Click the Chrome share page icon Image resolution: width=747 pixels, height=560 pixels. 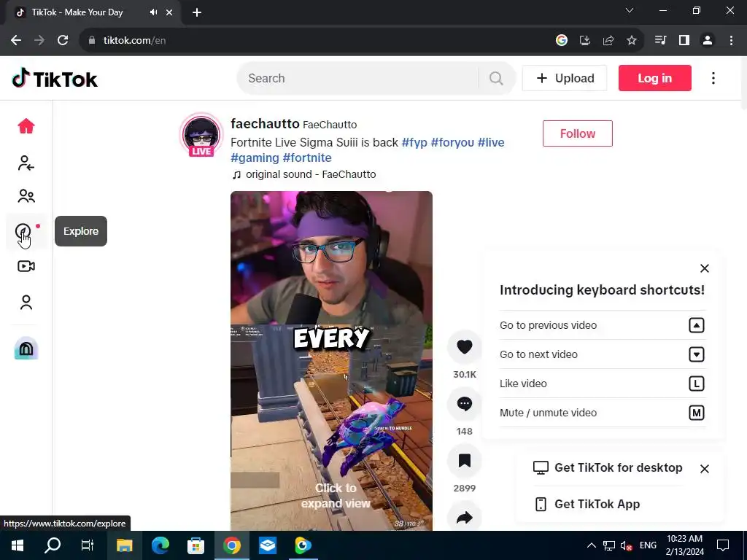(608, 41)
